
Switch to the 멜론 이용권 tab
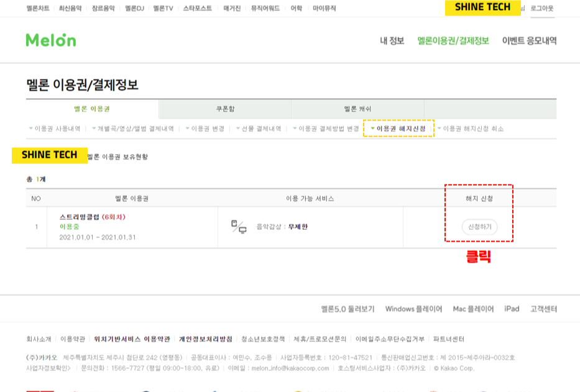[x=92, y=109]
